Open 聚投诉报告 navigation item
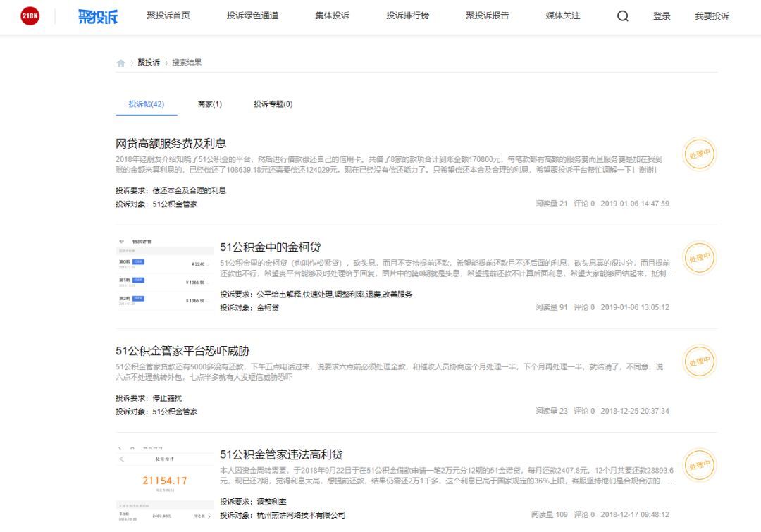This screenshot has height=532, width=761. tap(488, 16)
